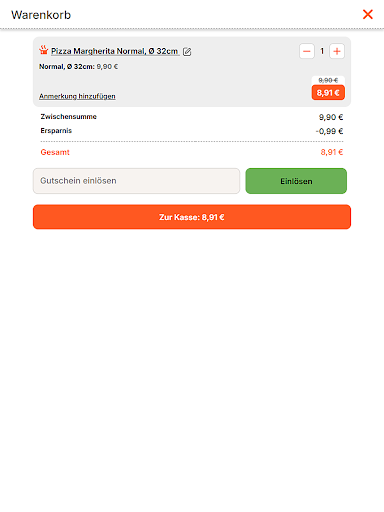Image resolution: width=384 pixels, height=512 pixels.
Task: Decrease pizza quantity with the minus button
Action: (307, 51)
